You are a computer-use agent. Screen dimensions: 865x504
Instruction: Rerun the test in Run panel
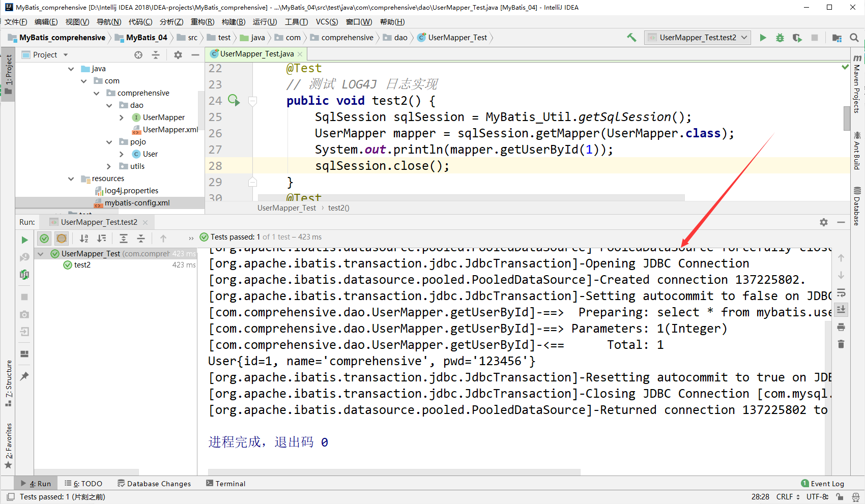tap(24, 240)
